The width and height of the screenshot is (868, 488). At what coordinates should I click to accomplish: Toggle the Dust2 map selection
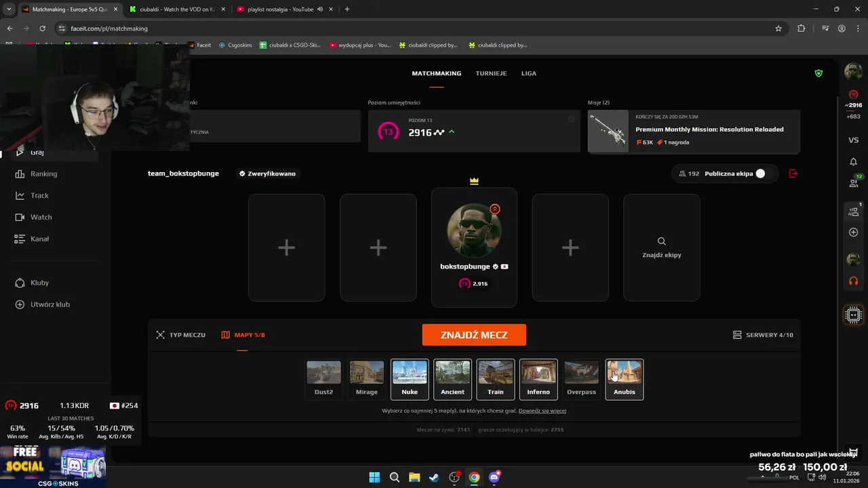323,379
